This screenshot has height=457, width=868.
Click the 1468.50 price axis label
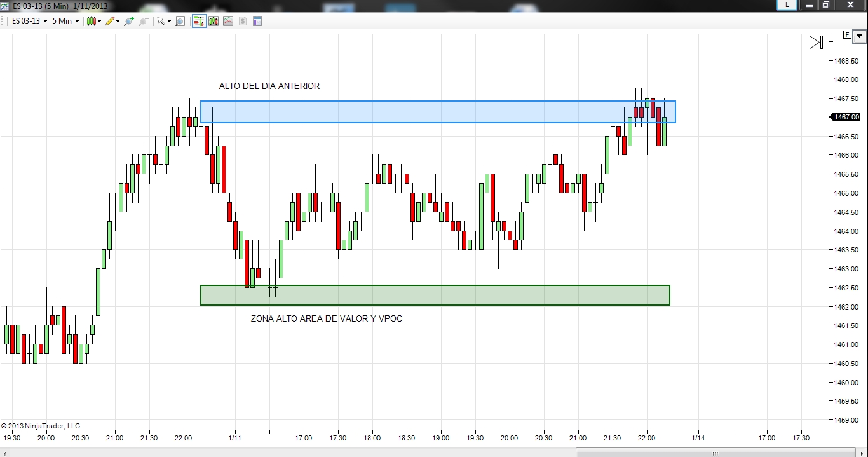point(846,61)
